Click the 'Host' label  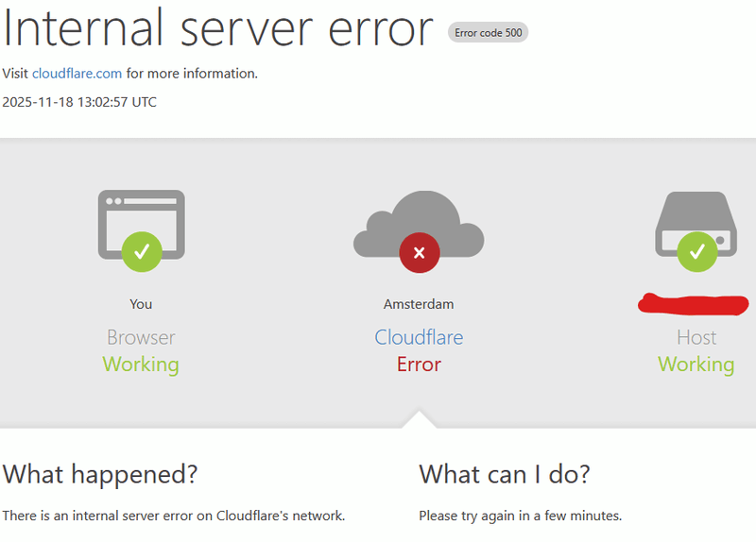696,337
